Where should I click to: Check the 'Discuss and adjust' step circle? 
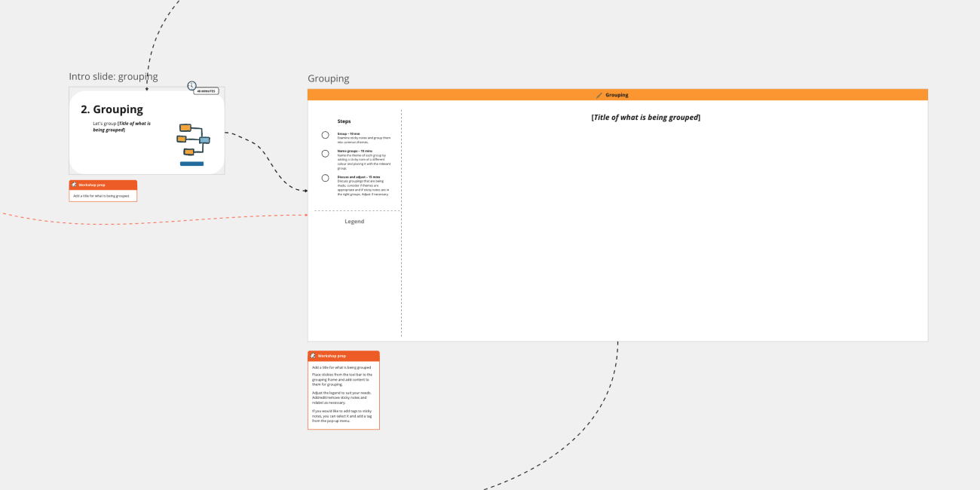coord(325,179)
